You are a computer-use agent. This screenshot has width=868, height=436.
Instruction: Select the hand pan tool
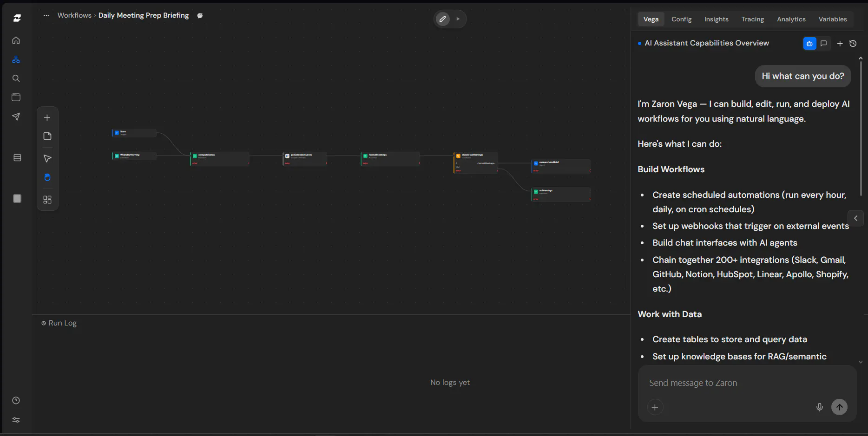(47, 177)
